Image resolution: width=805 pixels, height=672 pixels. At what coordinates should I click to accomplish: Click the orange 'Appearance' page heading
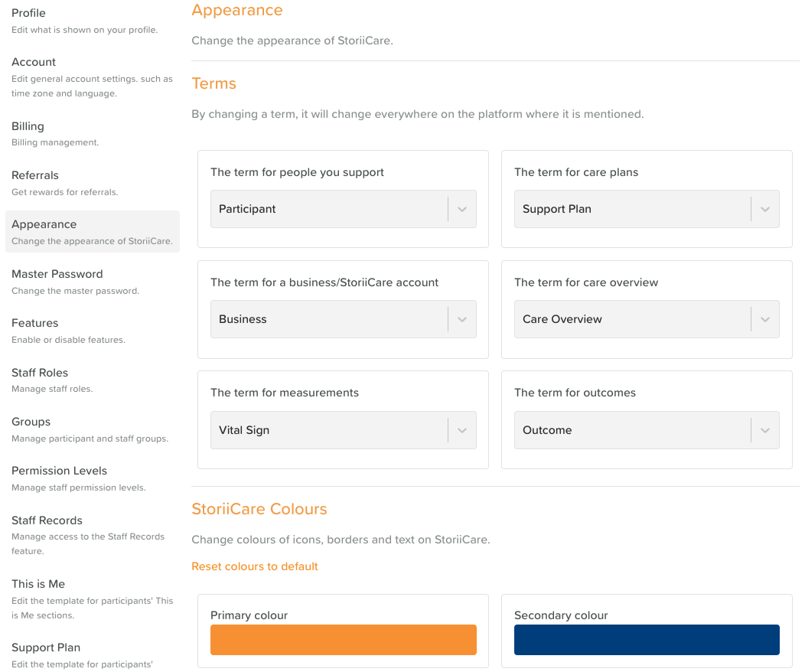point(237,10)
